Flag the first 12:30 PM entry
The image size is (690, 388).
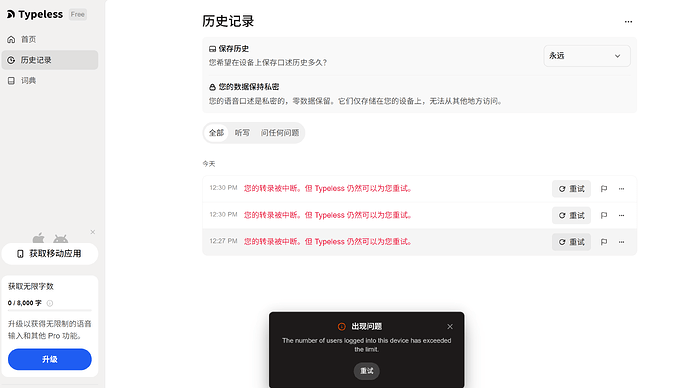pyautogui.click(x=604, y=189)
